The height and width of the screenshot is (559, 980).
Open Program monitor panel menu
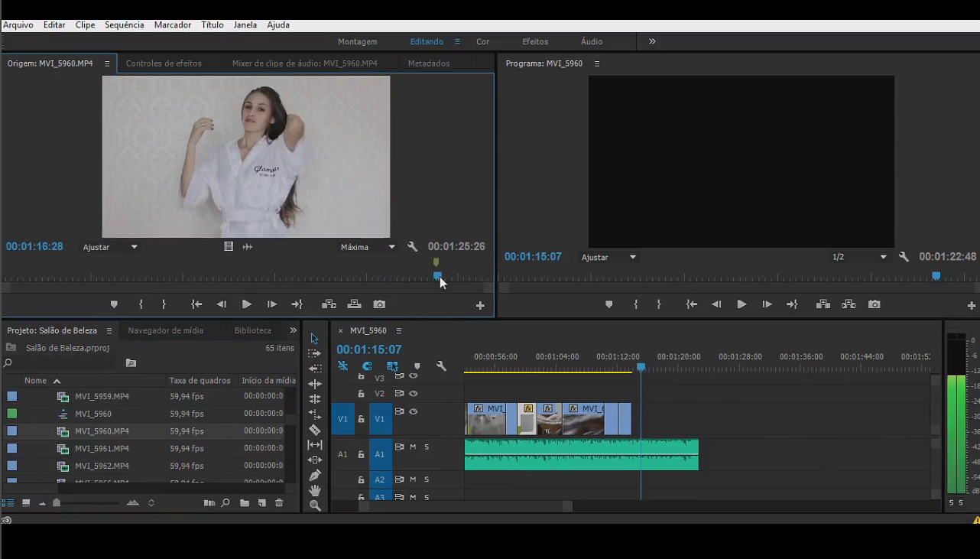point(597,63)
